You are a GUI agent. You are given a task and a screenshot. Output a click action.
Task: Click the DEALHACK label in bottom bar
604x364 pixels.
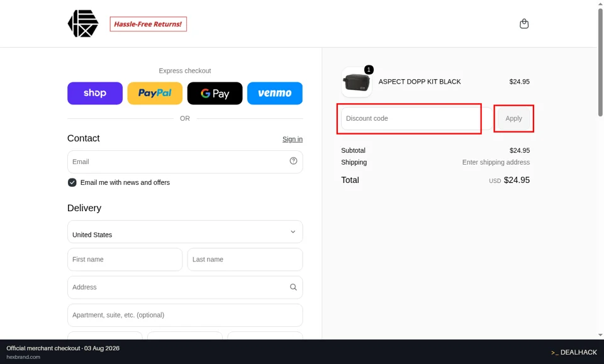[578, 352]
